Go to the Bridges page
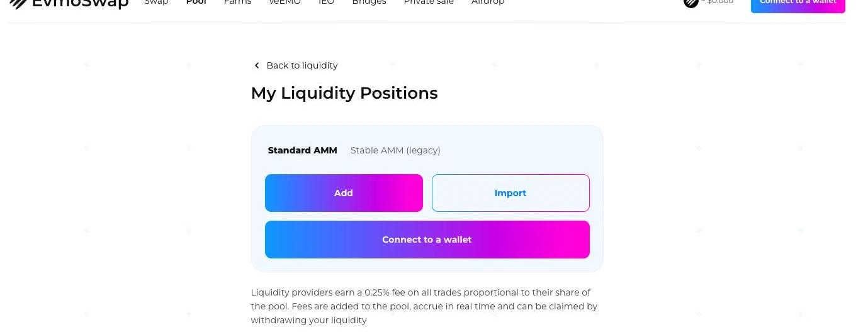868x332 pixels. 369,3
